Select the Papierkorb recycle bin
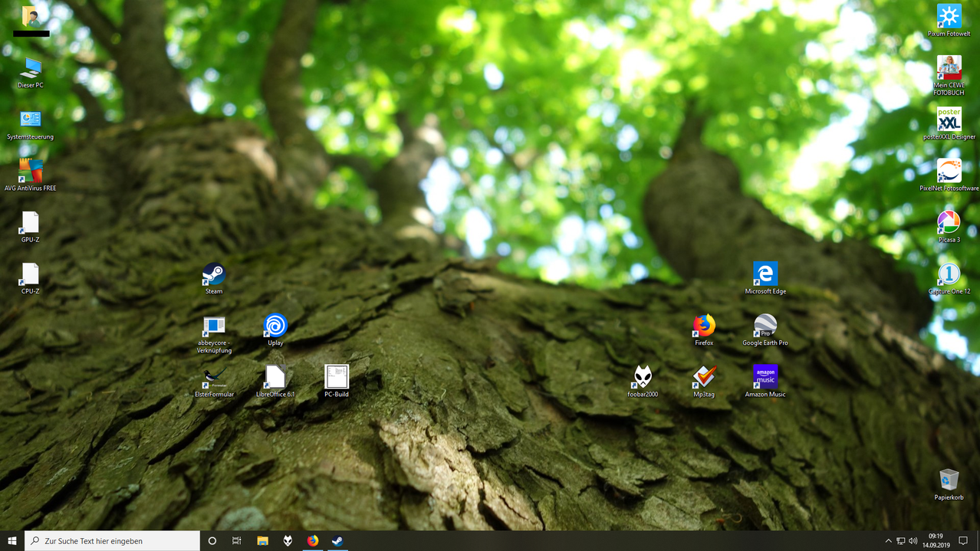The height and width of the screenshot is (551, 980). [949, 480]
